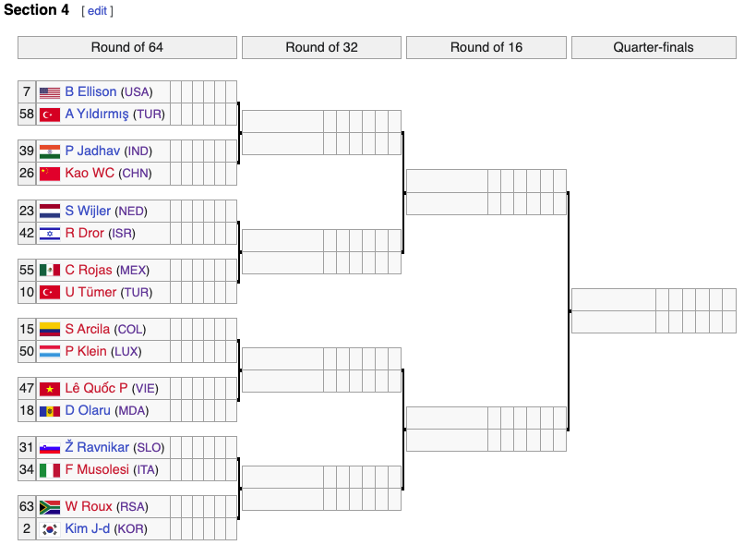Click the edit link for Section 4
The image size is (756, 545).
(97, 11)
